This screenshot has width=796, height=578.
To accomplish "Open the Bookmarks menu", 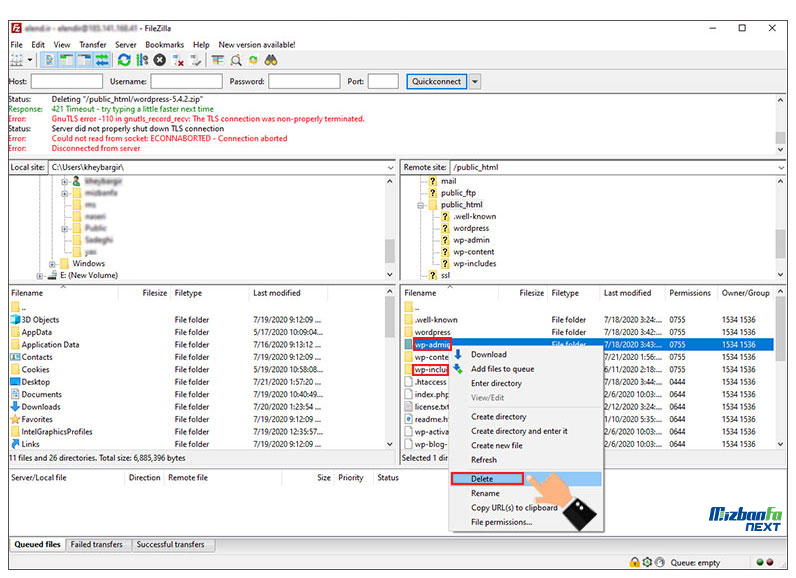I will (164, 45).
